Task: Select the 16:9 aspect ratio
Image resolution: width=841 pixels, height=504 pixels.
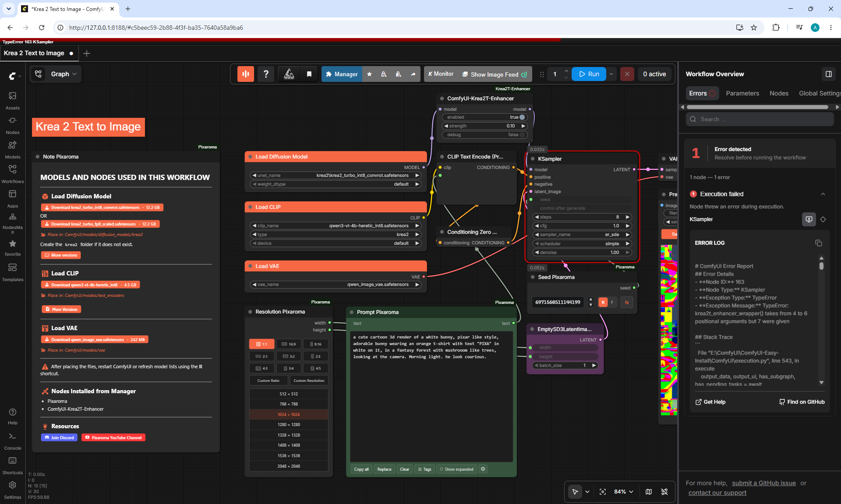Action: [289, 344]
